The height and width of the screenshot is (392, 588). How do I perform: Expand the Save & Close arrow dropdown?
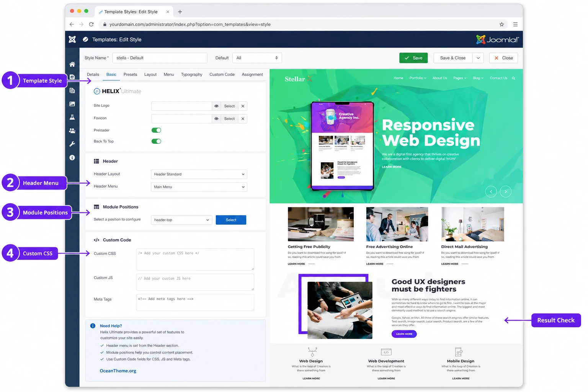tap(478, 58)
